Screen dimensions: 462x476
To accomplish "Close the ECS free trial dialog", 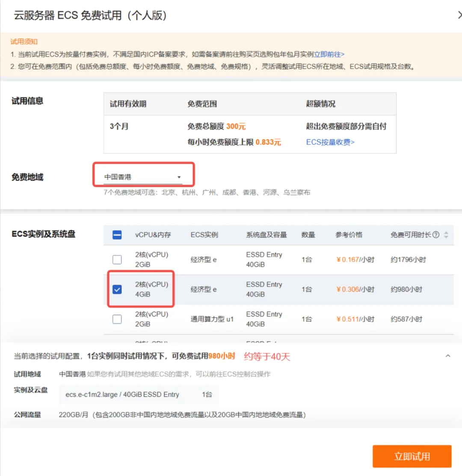I will 459,15.
